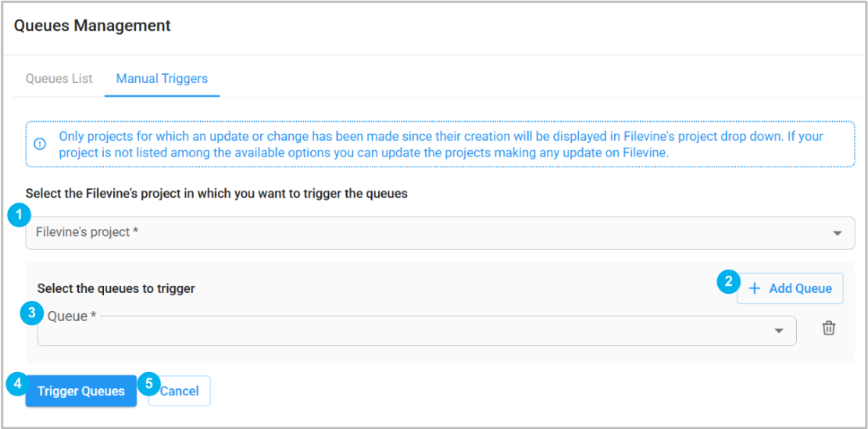Click the Trigger Queues button
Screen dimensions: 868x429
click(80, 391)
